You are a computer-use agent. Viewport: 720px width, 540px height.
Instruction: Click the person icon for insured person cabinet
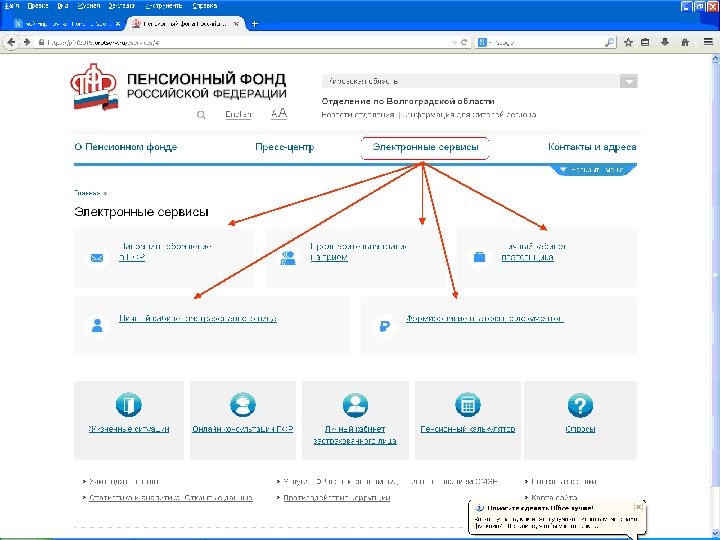click(x=97, y=326)
